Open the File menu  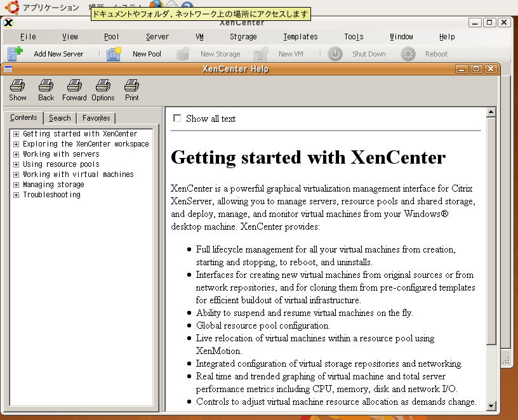[28, 37]
